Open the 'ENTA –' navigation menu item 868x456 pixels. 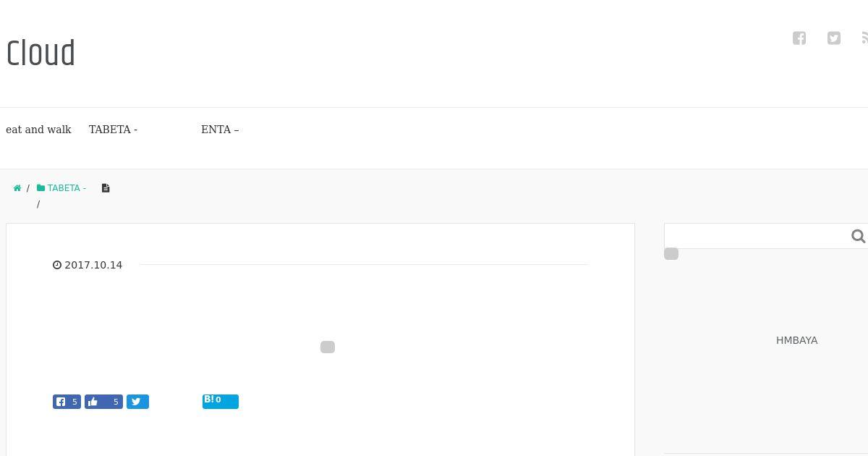[220, 130]
